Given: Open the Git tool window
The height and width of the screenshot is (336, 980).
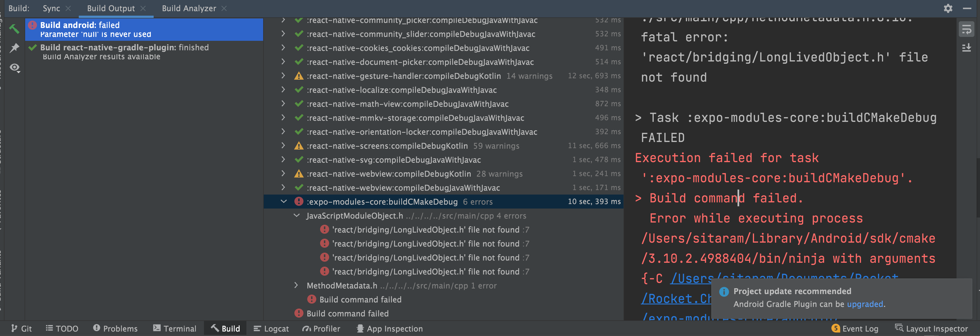Looking at the screenshot, I should tap(21, 328).
